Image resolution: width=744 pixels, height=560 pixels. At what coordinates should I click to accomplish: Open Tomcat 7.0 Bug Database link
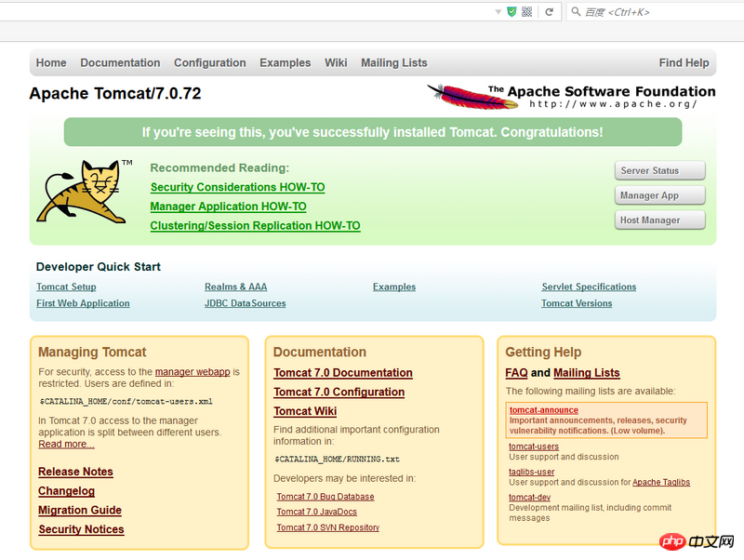coord(325,497)
